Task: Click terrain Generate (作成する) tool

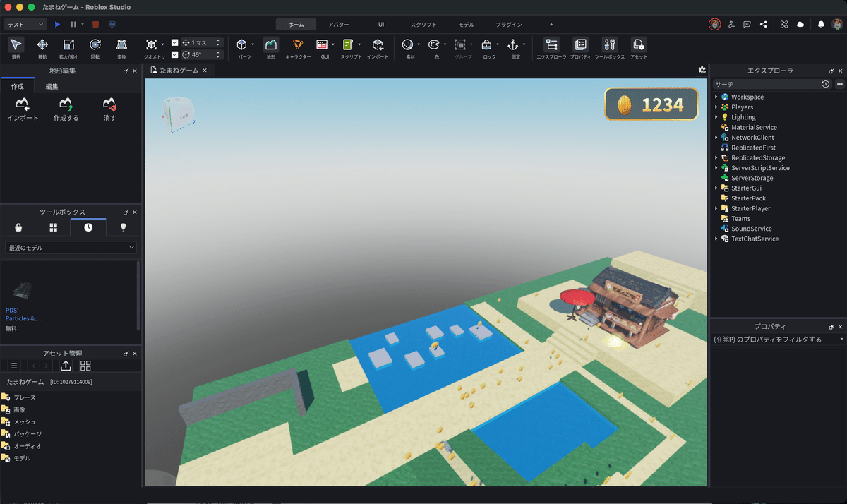Action: 66,109
